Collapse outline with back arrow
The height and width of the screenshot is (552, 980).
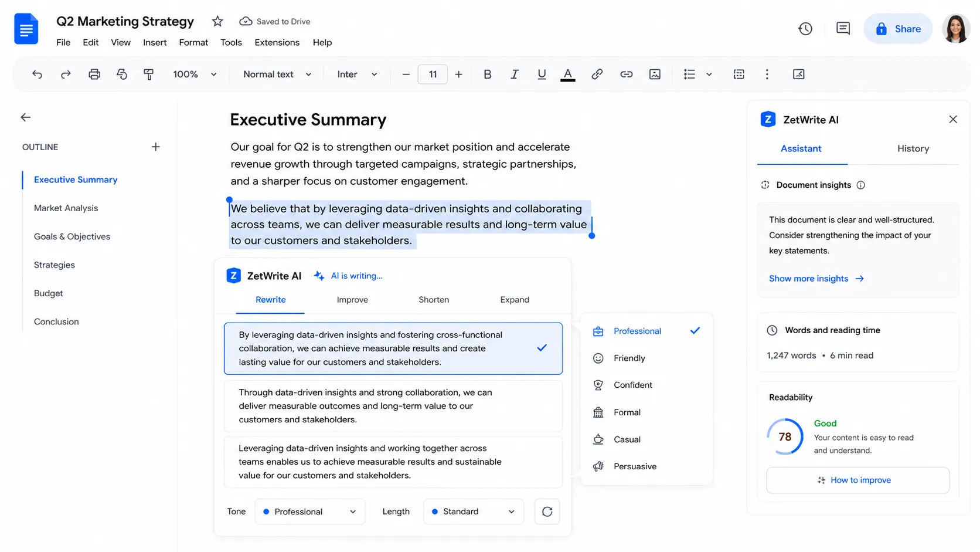point(26,117)
